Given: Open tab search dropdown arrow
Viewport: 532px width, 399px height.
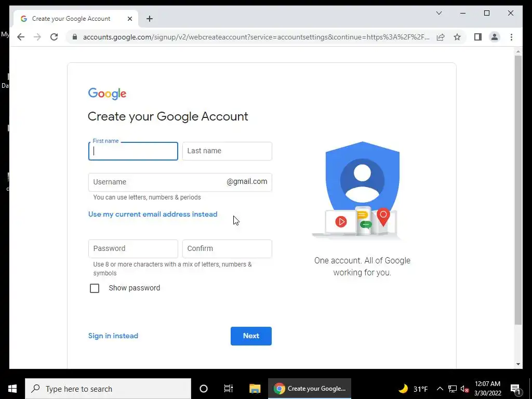Looking at the screenshot, I should (439, 13).
